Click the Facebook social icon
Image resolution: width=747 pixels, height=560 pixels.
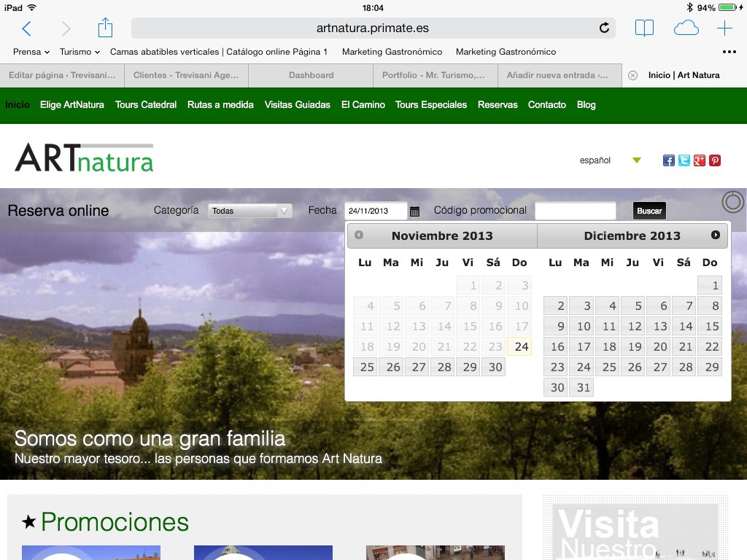pos(668,160)
